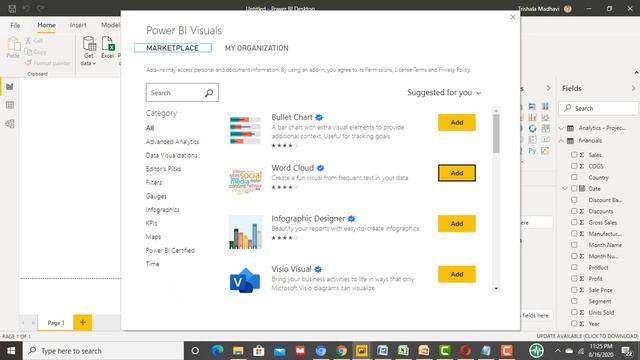Viewport: 640px width, 360px height.
Task: Click the Visio Visual logo icon
Action: pos(245,280)
